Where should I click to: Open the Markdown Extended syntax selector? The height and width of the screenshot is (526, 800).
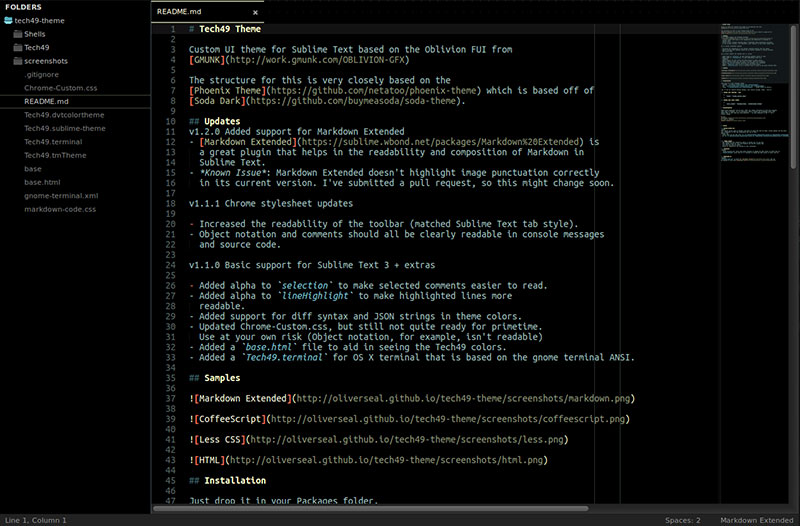pyautogui.click(x=757, y=520)
